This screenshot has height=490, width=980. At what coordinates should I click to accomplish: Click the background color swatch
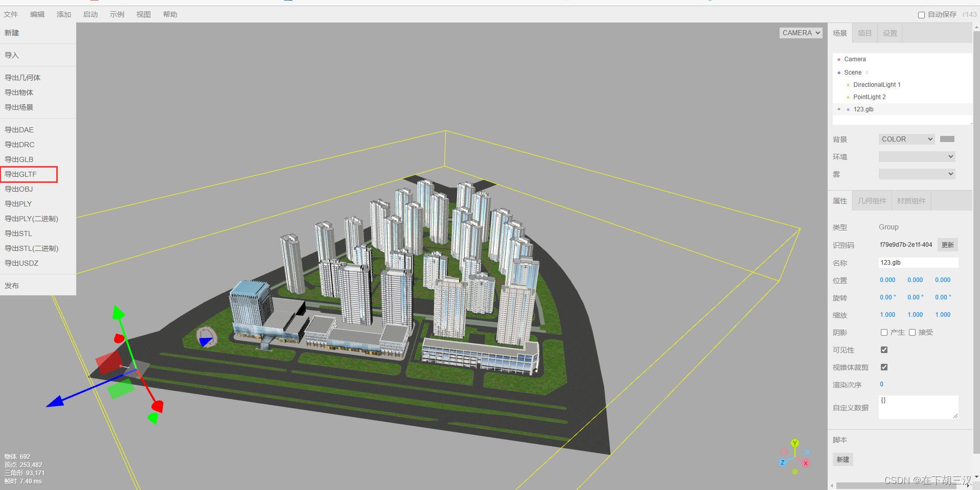(947, 139)
